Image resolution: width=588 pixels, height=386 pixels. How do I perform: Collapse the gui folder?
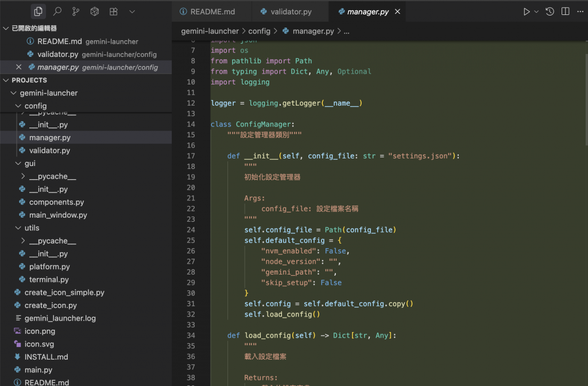tap(18, 163)
